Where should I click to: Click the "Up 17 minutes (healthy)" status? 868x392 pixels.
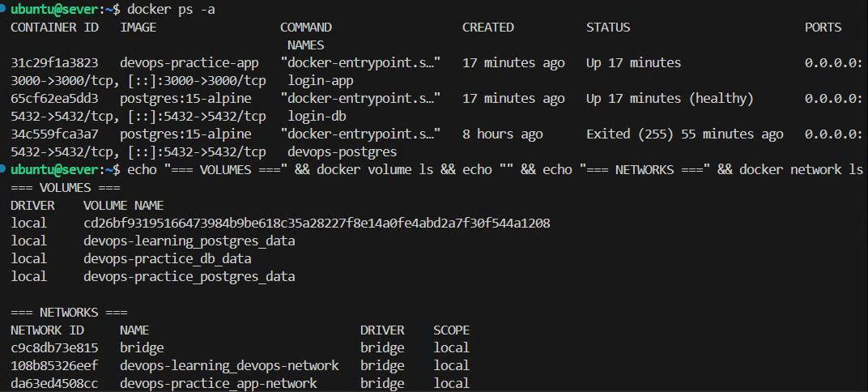click(670, 98)
